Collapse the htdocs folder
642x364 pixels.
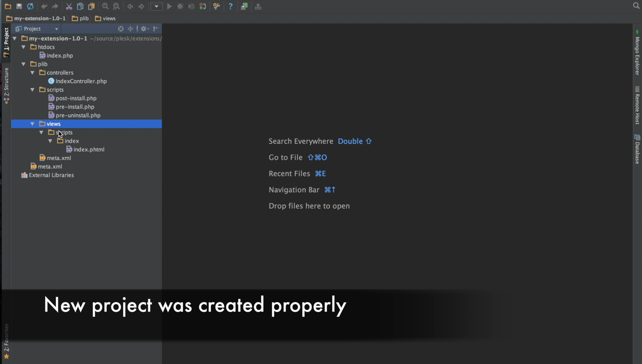tap(23, 47)
